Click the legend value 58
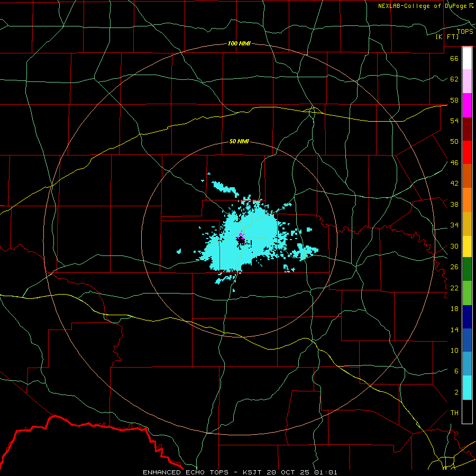 click(454, 100)
